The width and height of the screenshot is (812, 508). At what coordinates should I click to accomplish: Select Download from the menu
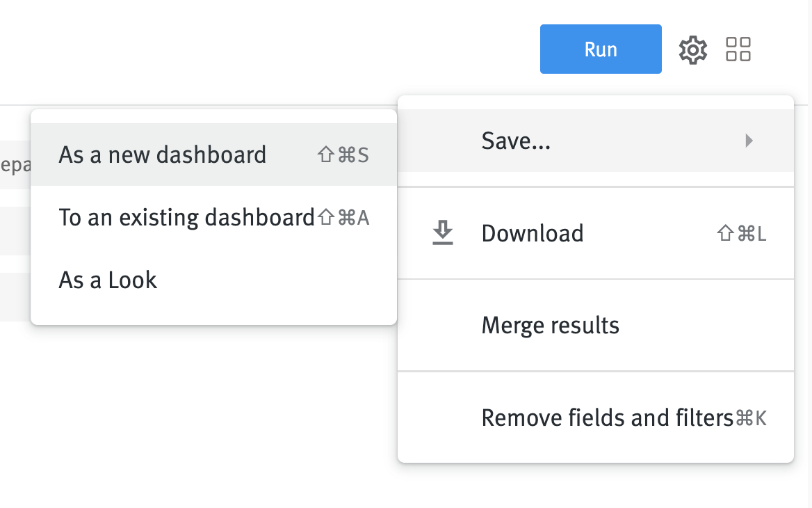coord(532,233)
